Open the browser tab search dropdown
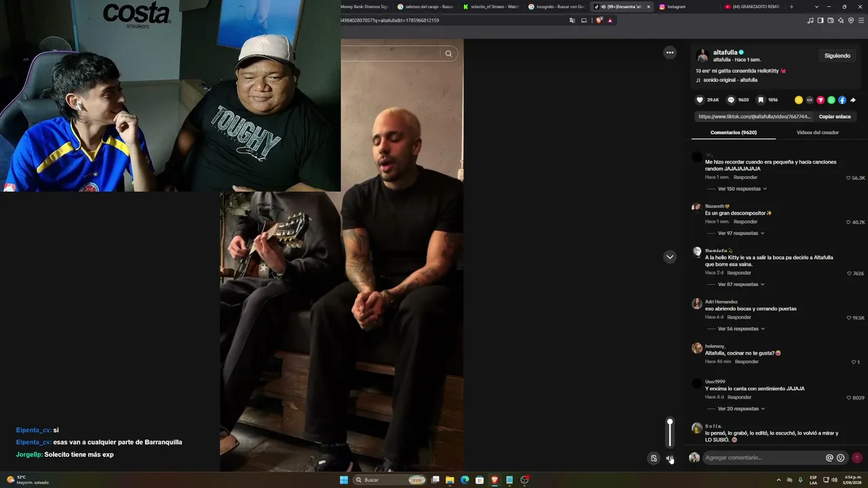Screen dimensions: 868x488 (816, 7)
